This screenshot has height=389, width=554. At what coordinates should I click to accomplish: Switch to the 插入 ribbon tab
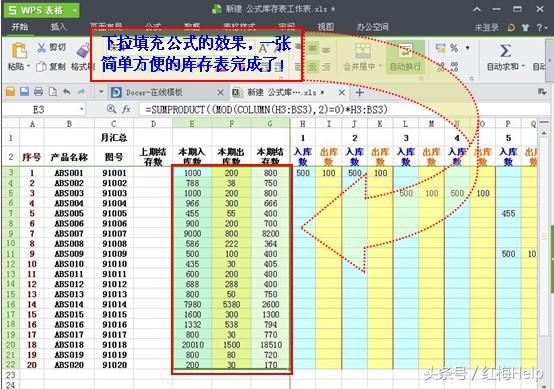58,27
